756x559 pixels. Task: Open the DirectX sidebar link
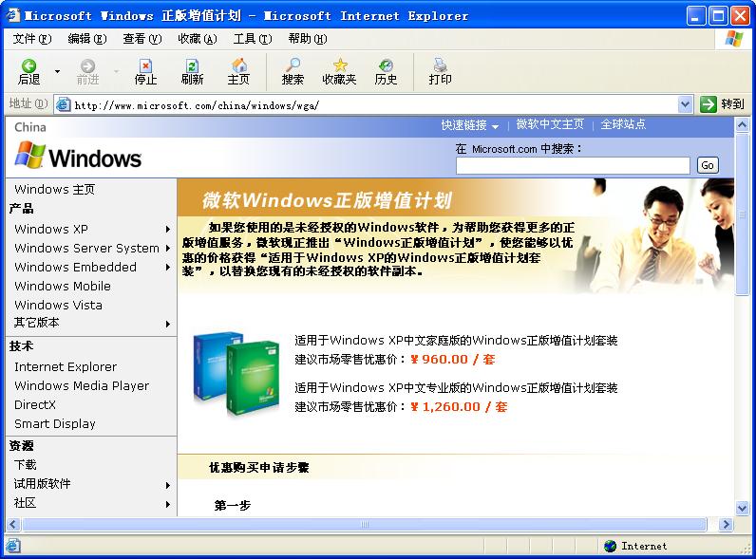coord(35,405)
